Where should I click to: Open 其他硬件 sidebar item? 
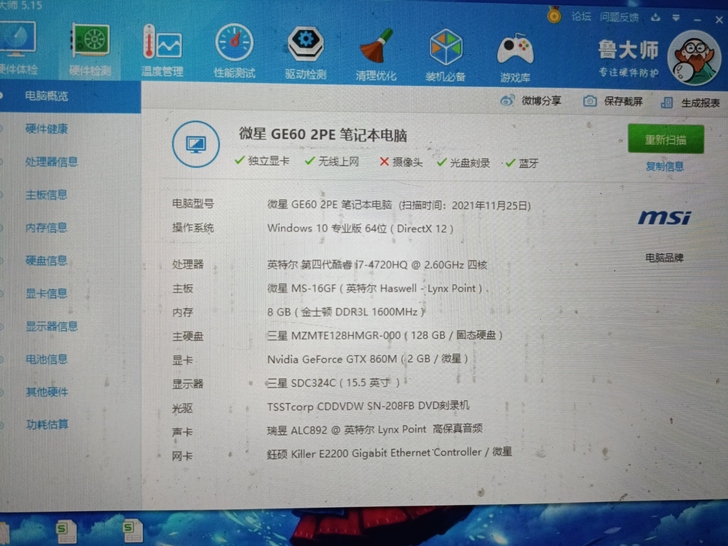pyautogui.click(x=47, y=392)
